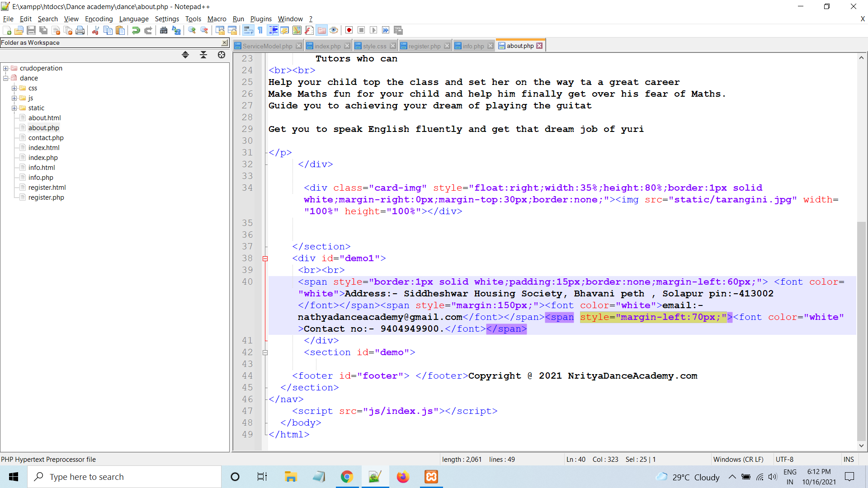Expand the crudoperation folder
This screenshot has height=488, width=868.
(x=6, y=68)
